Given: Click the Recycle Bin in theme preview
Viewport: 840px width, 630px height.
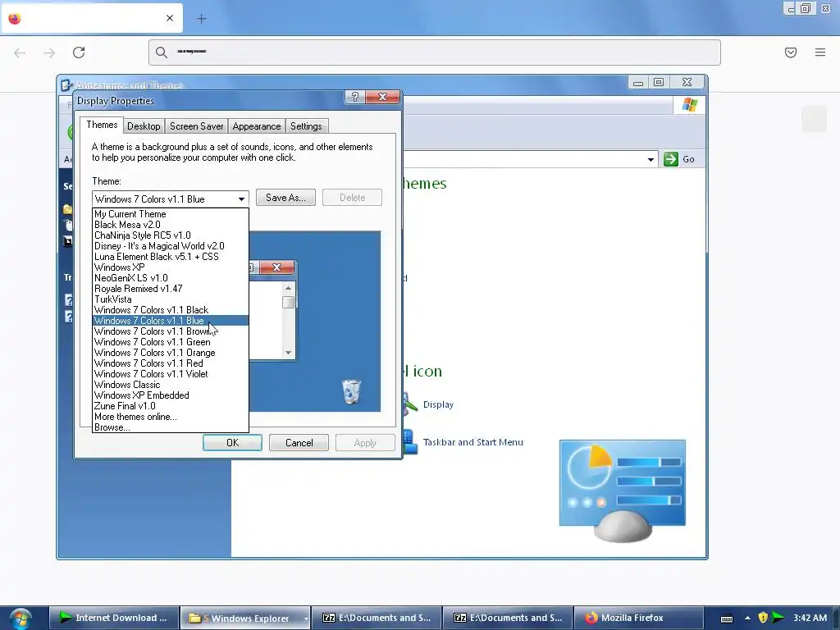Looking at the screenshot, I should pos(351,391).
